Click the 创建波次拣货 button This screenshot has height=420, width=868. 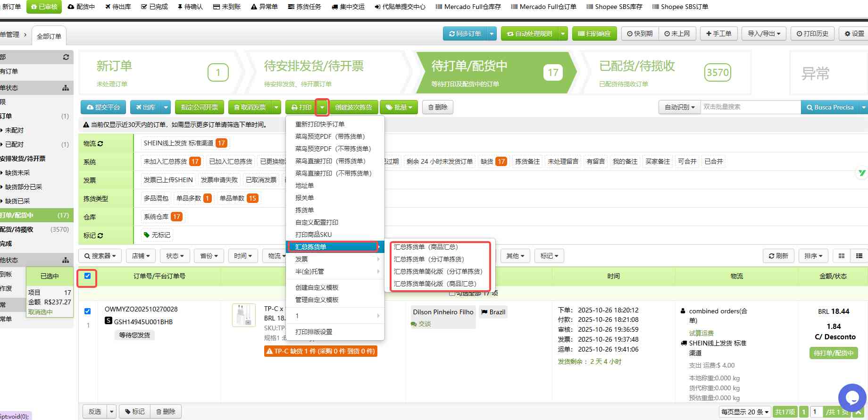pyautogui.click(x=353, y=107)
